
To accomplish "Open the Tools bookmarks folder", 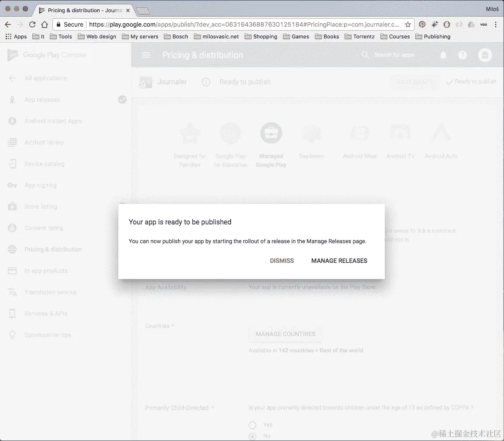I will coord(61,37).
